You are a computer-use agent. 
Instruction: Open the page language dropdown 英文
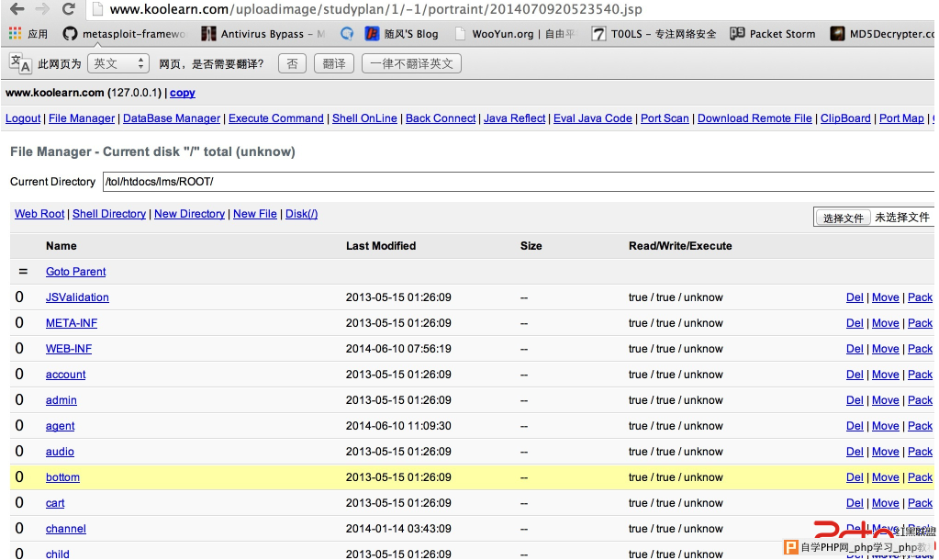point(118,63)
